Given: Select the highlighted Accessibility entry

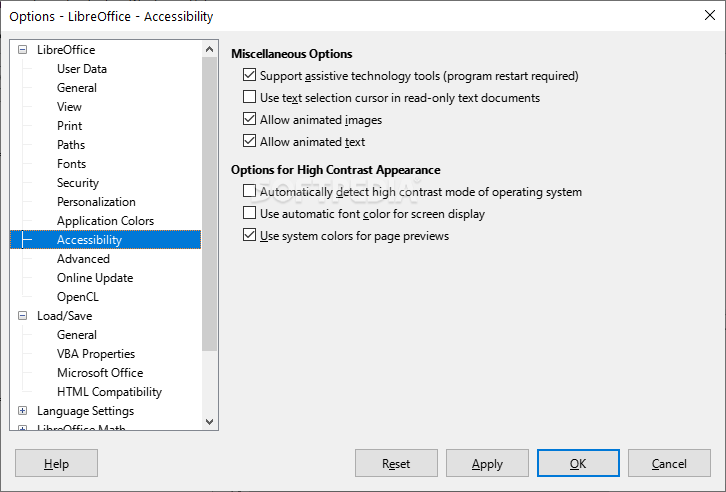Looking at the screenshot, I should 106,239.
